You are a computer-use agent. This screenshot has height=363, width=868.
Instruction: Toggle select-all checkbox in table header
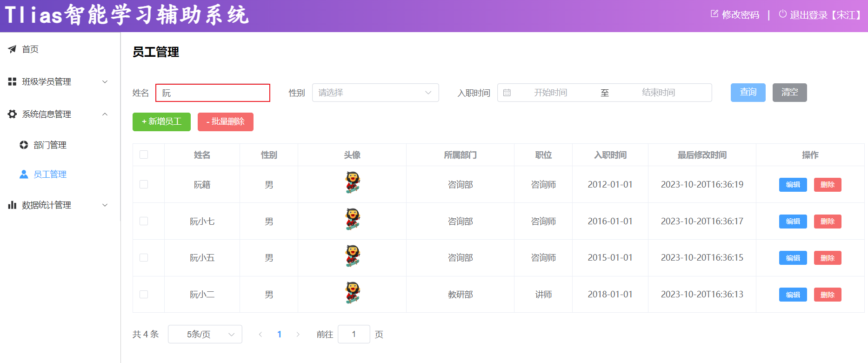(144, 155)
